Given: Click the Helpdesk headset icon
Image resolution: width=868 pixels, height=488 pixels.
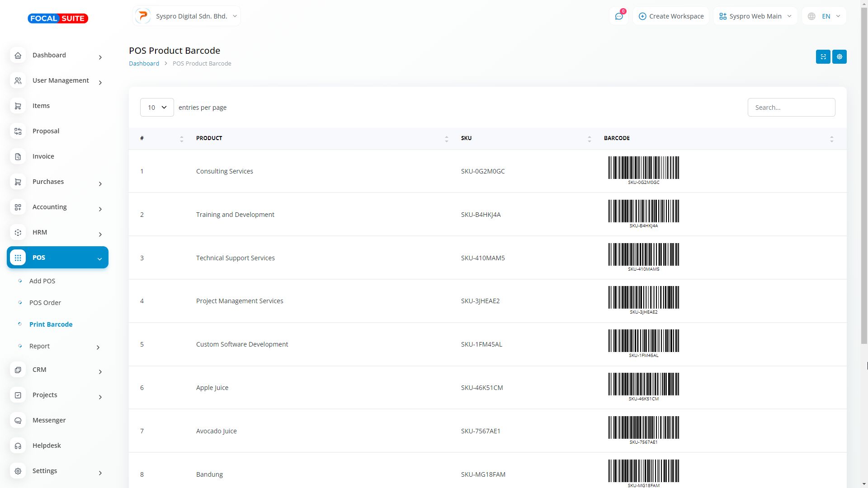Looking at the screenshot, I should 18,446.
